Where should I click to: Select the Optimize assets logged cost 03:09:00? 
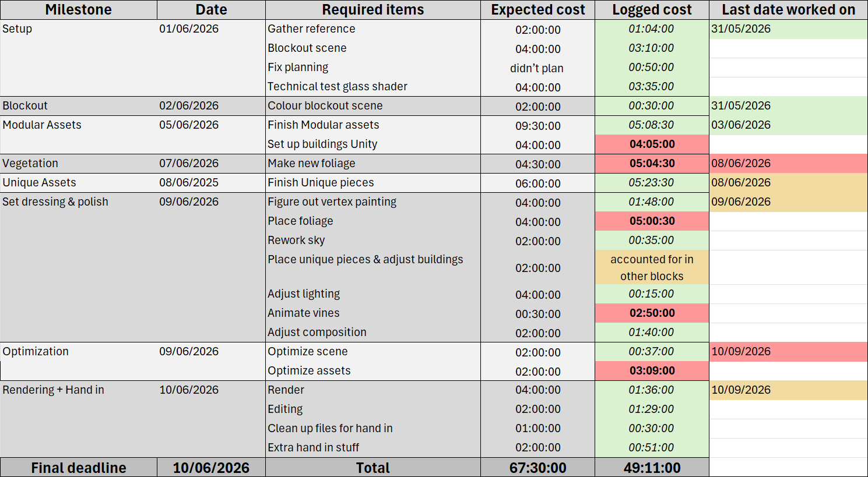(652, 371)
